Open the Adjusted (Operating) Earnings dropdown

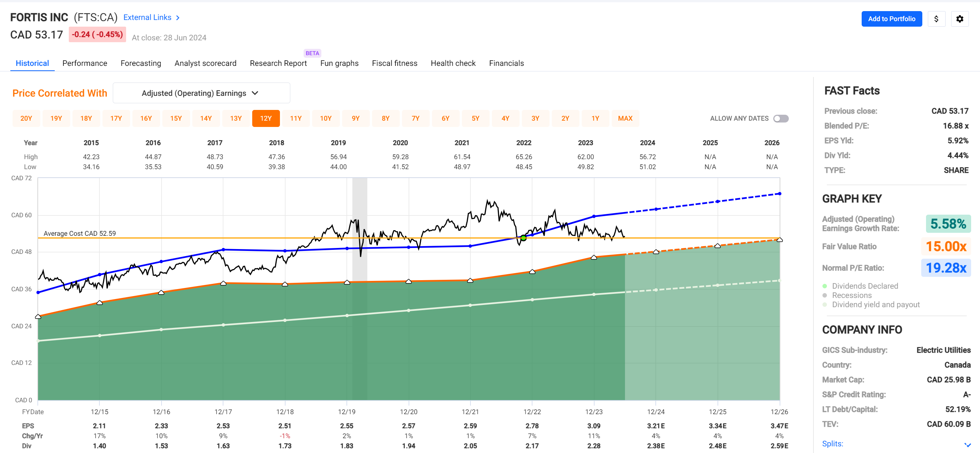click(201, 93)
